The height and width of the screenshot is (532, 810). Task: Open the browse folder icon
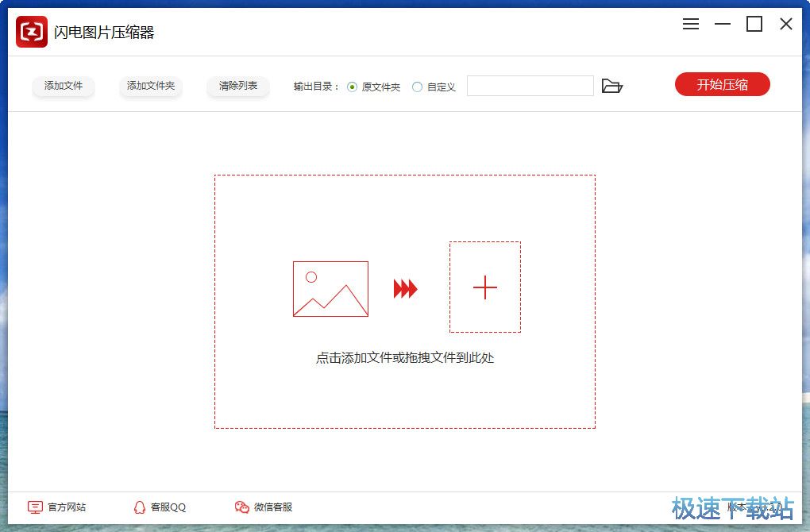[x=611, y=86]
